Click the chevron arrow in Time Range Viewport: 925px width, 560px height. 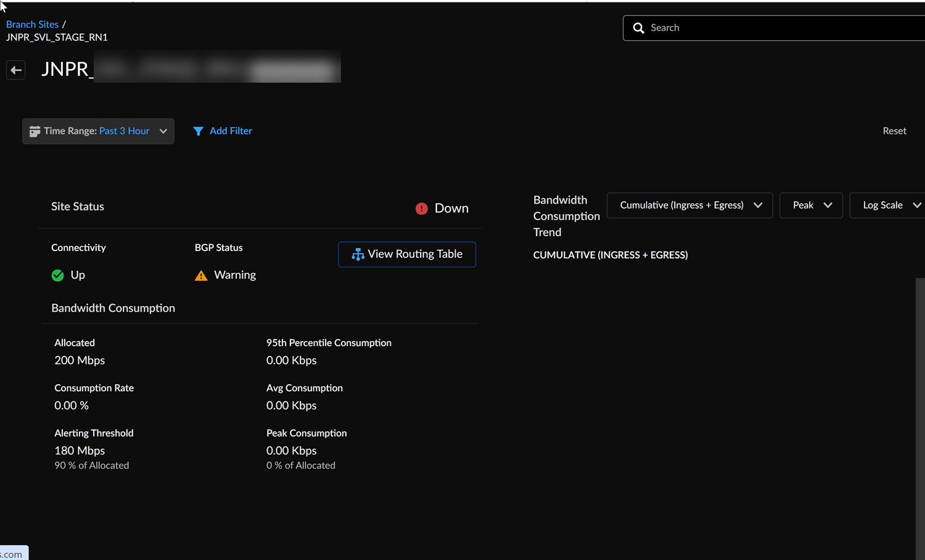[163, 131]
